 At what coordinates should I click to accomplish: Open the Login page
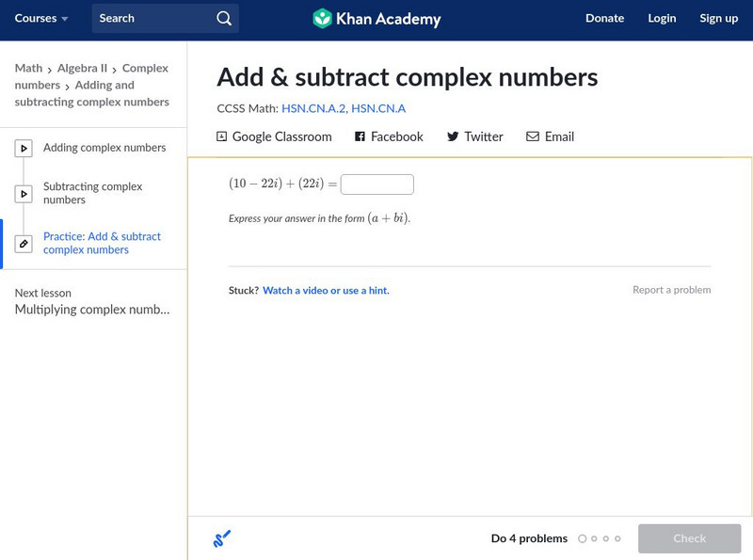[662, 19]
